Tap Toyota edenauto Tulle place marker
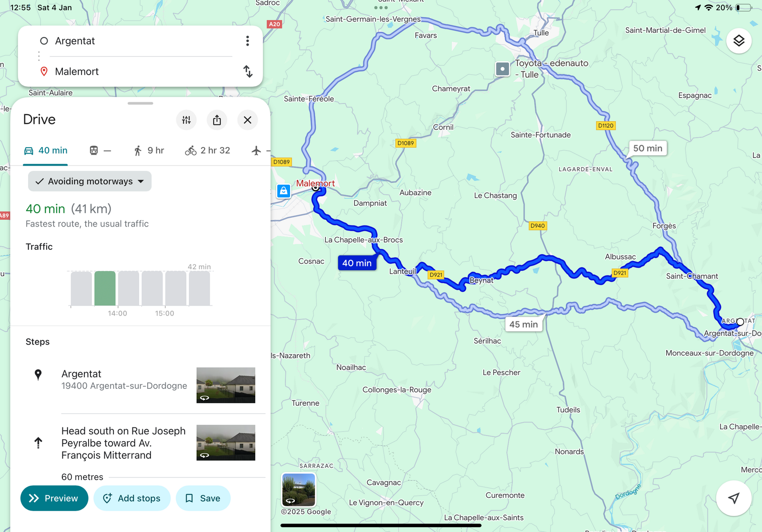 (x=502, y=69)
